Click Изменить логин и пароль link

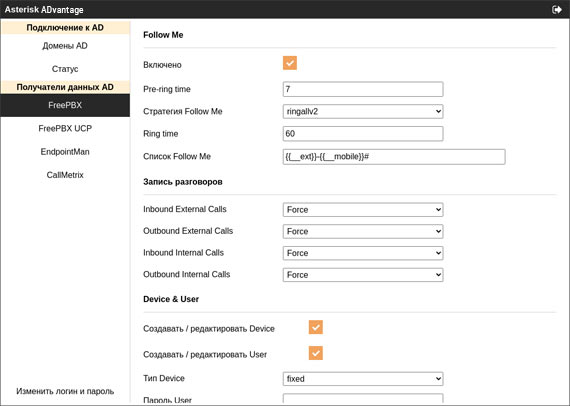(65, 391)
